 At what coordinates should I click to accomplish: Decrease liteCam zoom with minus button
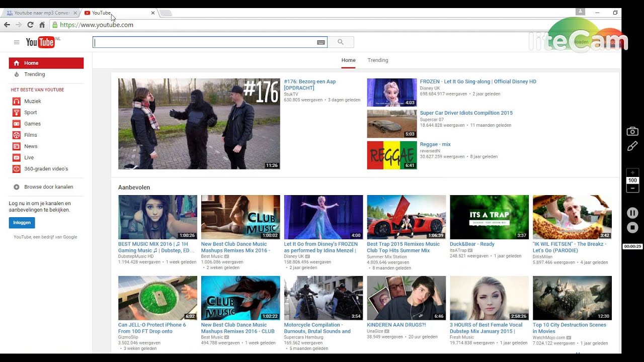point(632,189)
